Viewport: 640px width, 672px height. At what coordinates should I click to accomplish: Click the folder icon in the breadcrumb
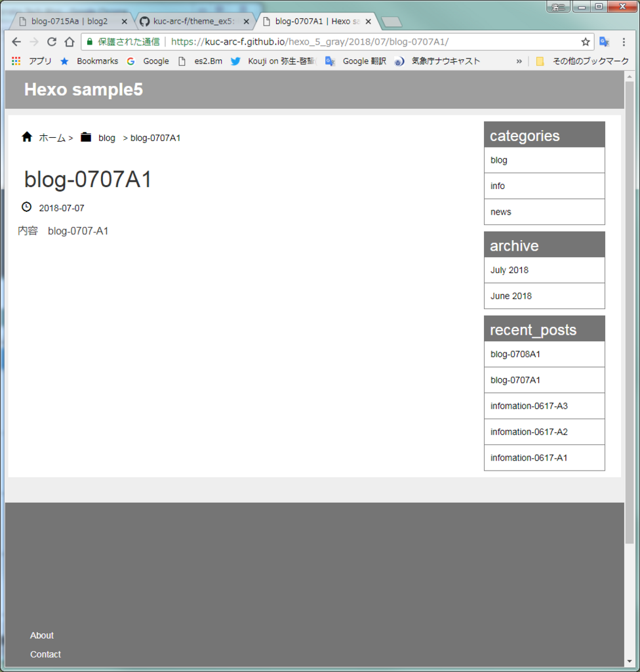click(x=86, y=136)
